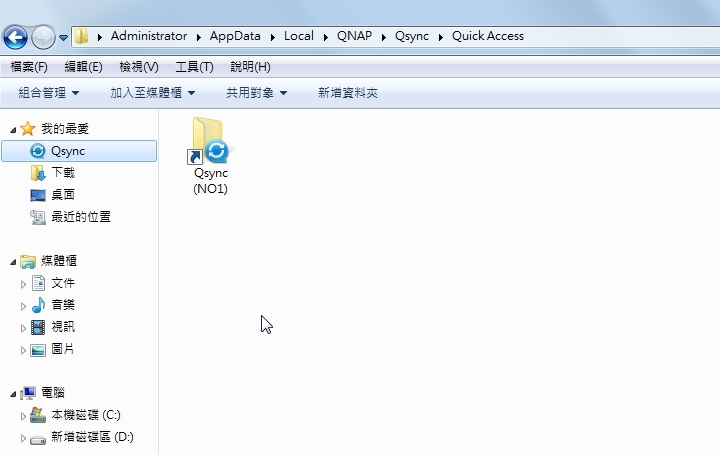Expand the arrow after Administrator in the breadcrumb

198,37
